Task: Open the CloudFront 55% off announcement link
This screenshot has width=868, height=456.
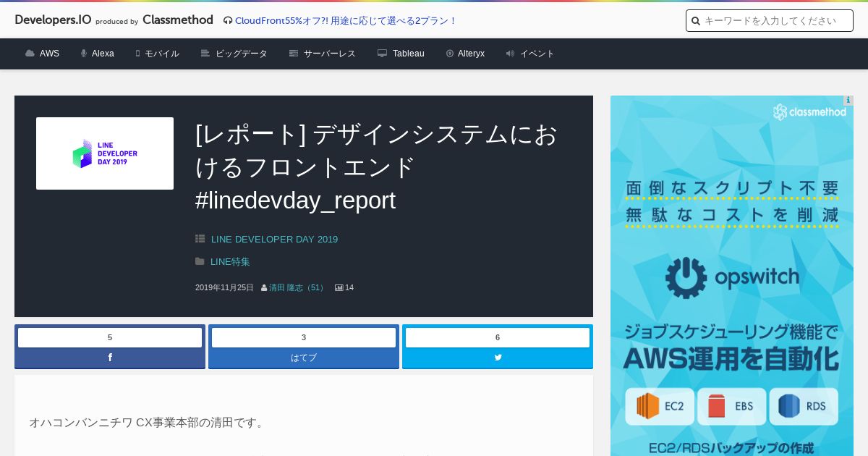Action: [346, 21]
